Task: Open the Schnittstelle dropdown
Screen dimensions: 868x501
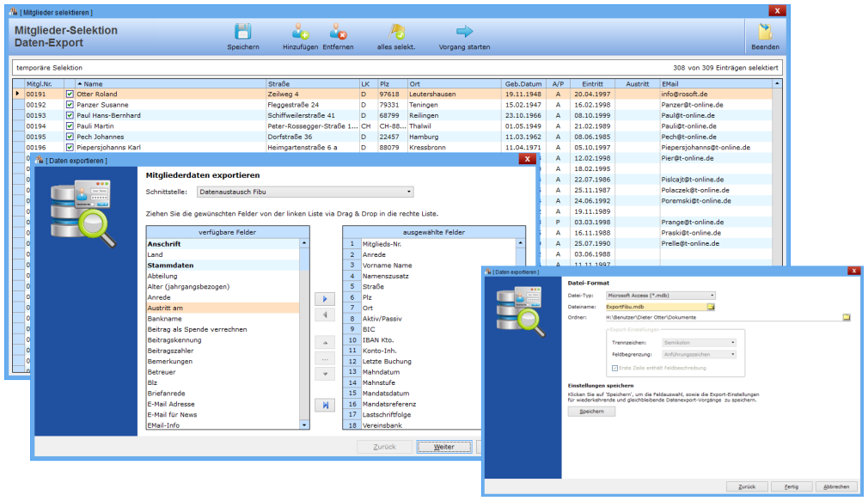Action: [305, 192]
